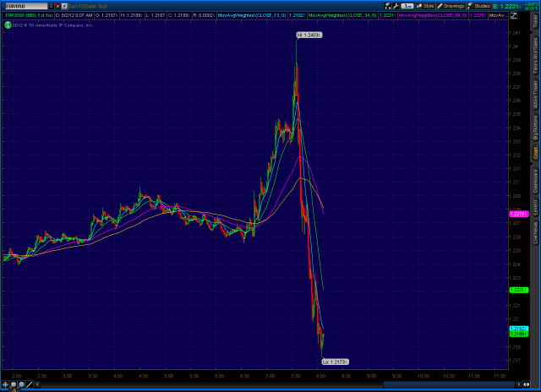The image size is (541, 392).
Task: Open the Level II sidebar tab
Action: 535,208
